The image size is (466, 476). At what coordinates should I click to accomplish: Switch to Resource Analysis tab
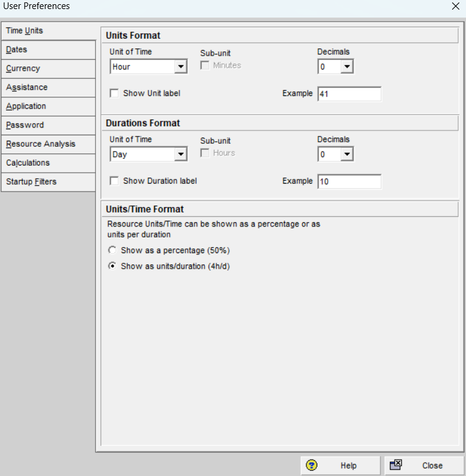[48, 144]
